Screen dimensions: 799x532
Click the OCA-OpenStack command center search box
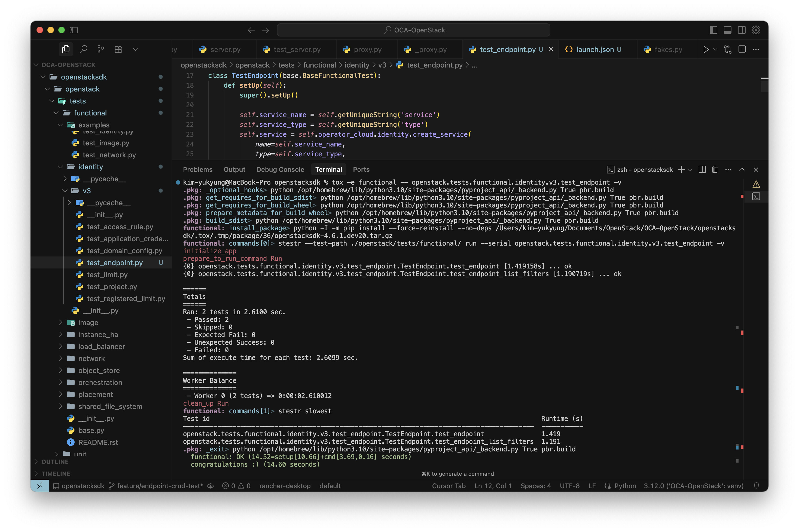click(413, 30)
